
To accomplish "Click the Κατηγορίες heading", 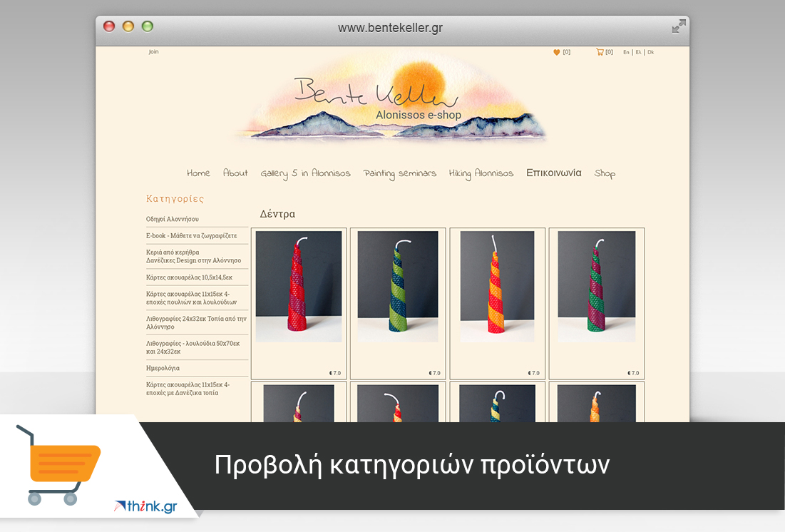I will click(x=175, y=199).
